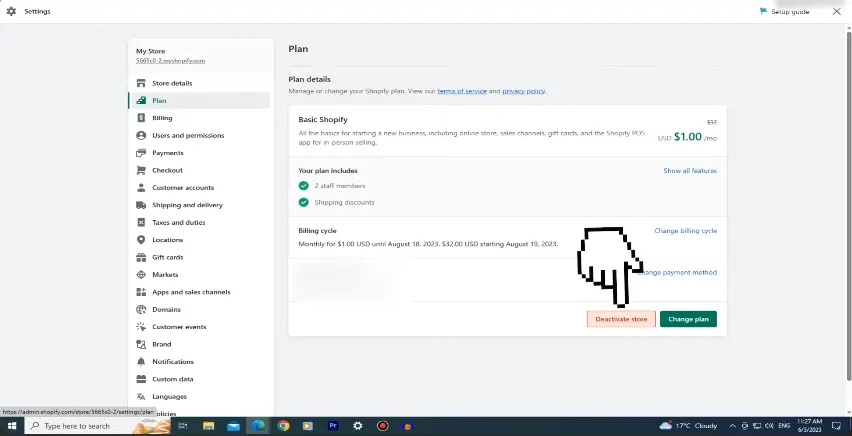
Task: Click Change billing cycle link
Action: [686, 231]
